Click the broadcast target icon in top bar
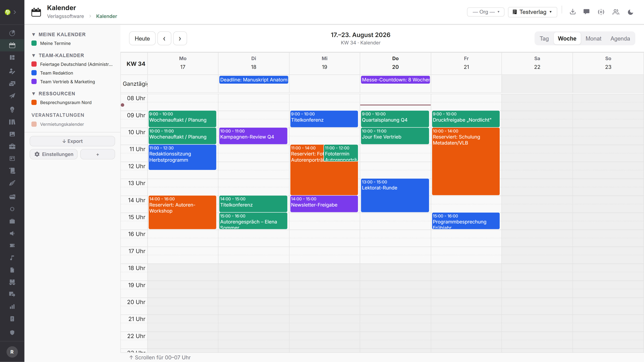 (x=601, y=12)
